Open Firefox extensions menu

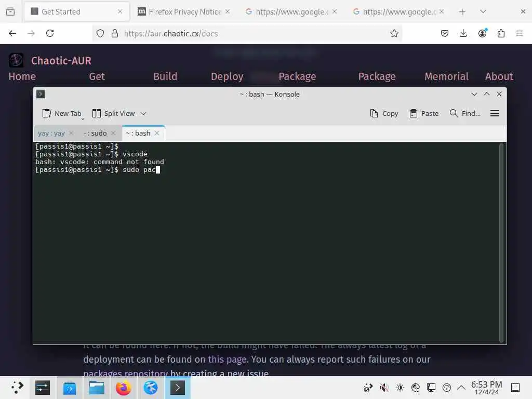pos(501,33)
